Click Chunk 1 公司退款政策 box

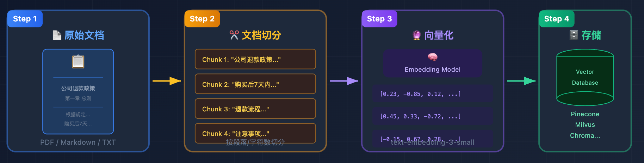point(255,59)
